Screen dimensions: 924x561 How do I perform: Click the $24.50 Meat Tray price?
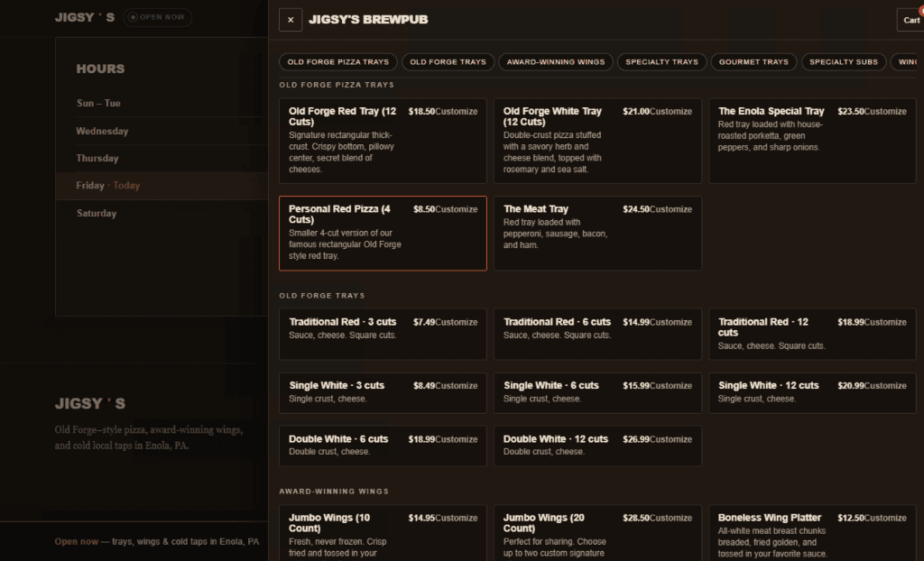pyautogui.click(x=636, y=209)
